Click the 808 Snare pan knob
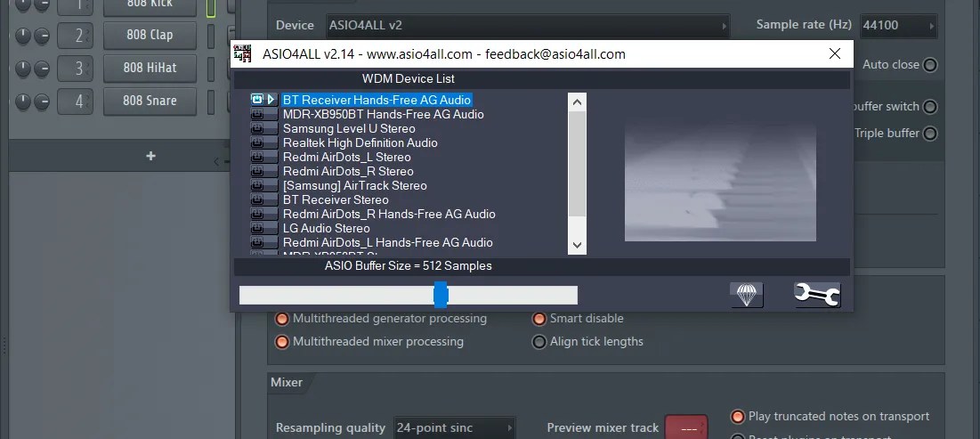 click(x=23, y=102)
